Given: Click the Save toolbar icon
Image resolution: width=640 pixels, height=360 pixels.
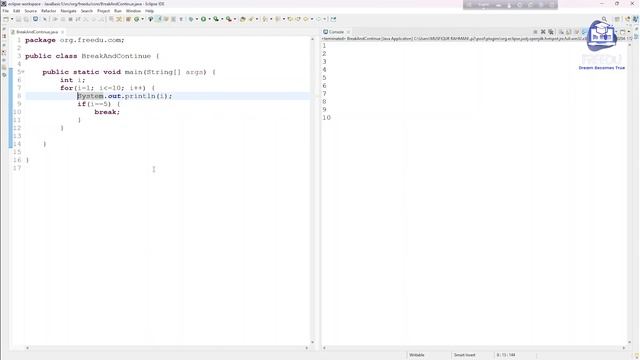Looking at the screenshot, I should [18, 19].
